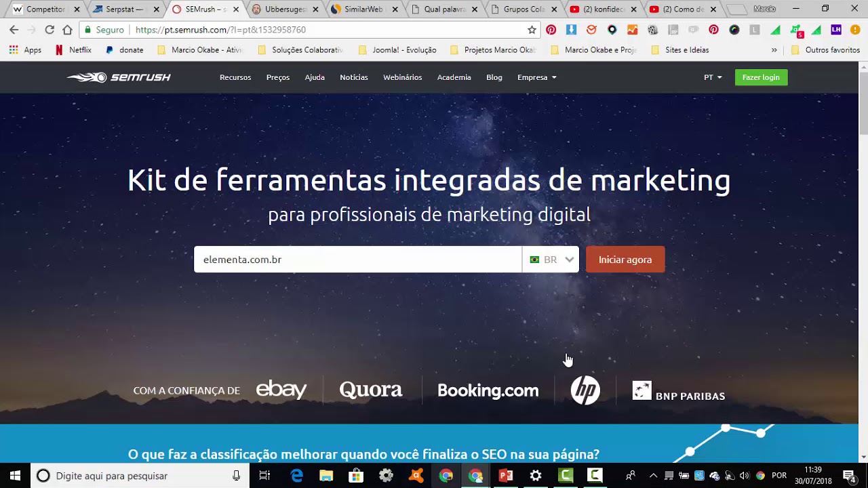Expand the Empresa menu

click(x=537, y=77)
